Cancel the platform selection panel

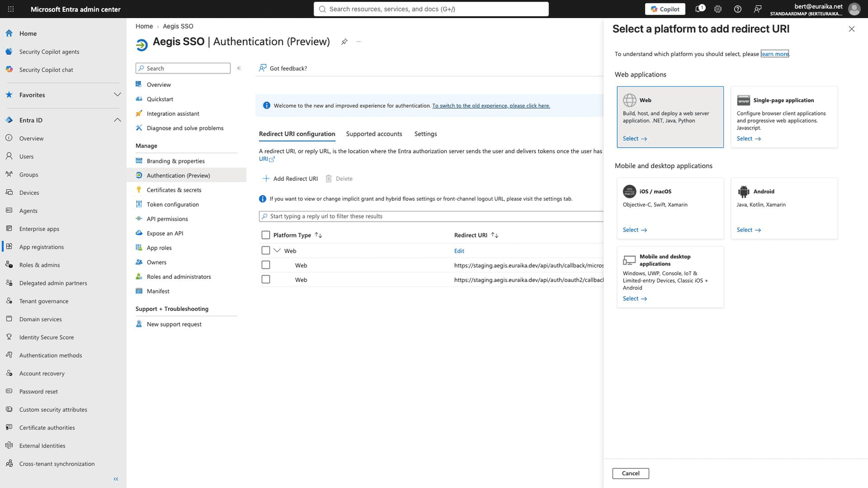[x=631, y=474]
